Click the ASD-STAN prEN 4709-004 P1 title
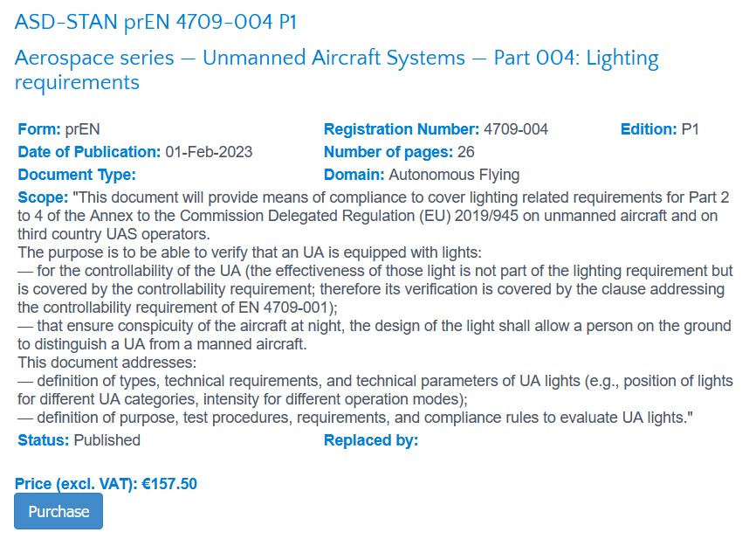The width and height of the screenshot is (756, 539). pos(155,22)
